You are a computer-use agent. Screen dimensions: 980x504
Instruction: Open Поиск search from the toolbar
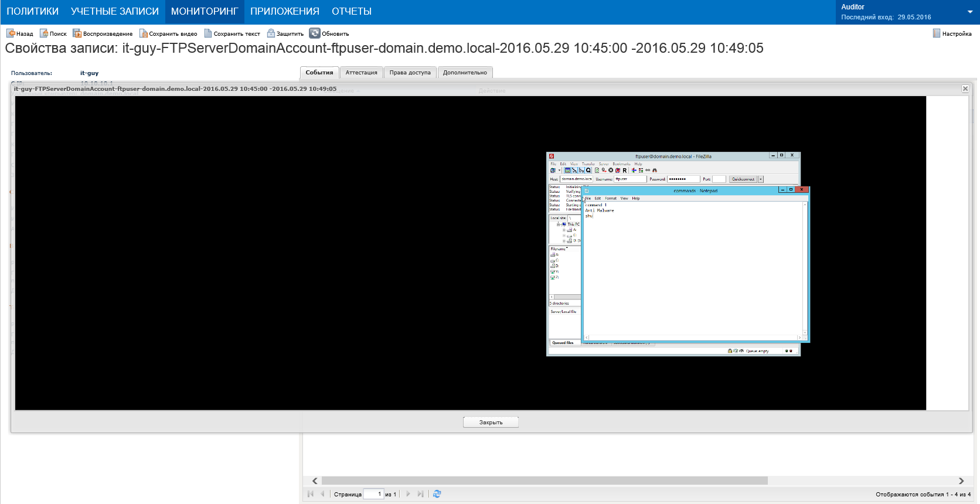[53, 33]
